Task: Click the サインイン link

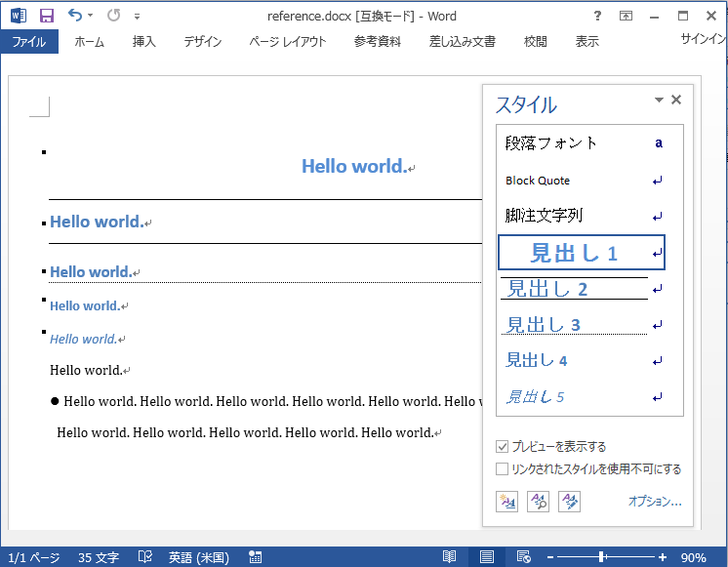Action: click(704, 39)
